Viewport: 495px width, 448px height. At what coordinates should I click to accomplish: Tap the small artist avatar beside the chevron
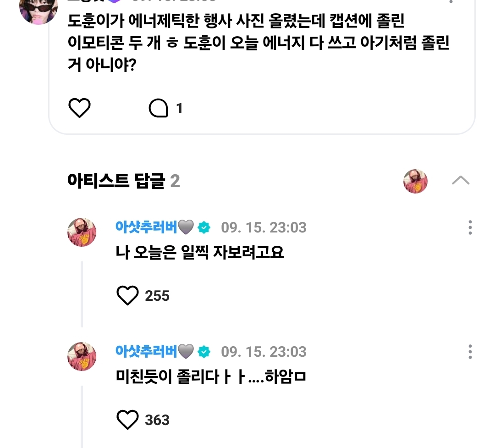coord(415,181)
